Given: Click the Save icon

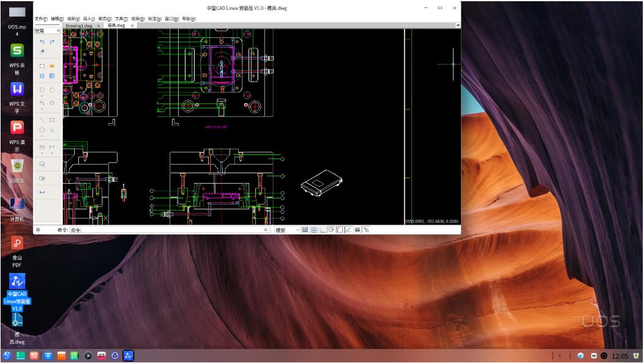Looking at the screenshot, I should click(x=42, y=76).
